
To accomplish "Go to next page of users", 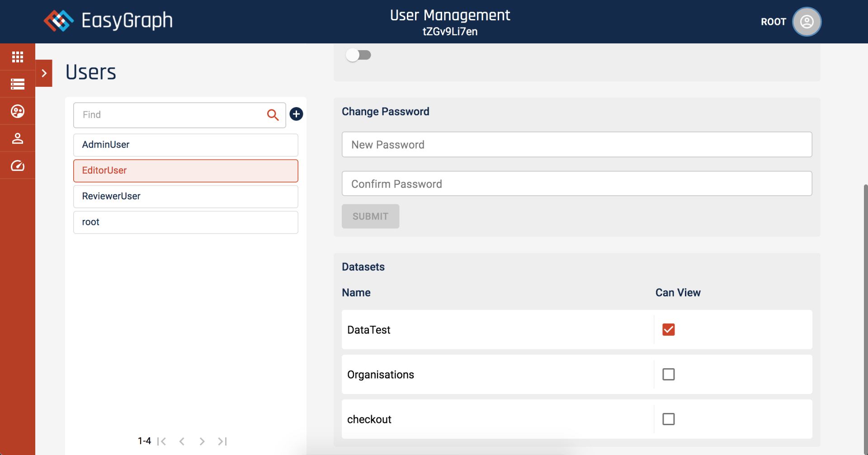I will [x=202, y=441].
